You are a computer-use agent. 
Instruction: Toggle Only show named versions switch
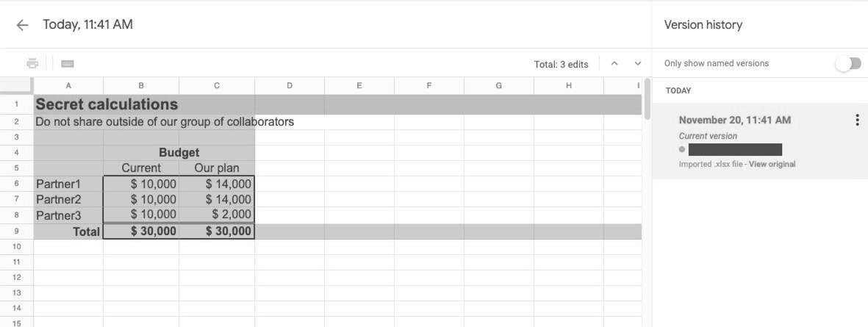[847, 64]
